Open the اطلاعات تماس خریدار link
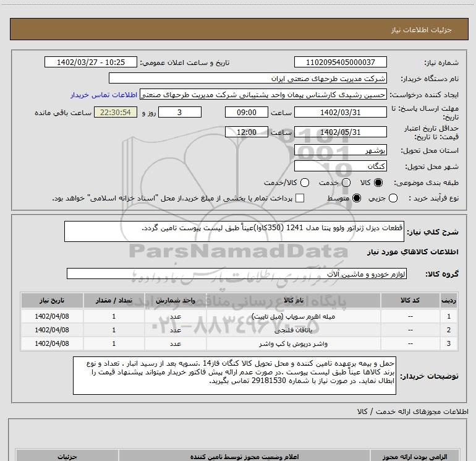 coord(104,95)
